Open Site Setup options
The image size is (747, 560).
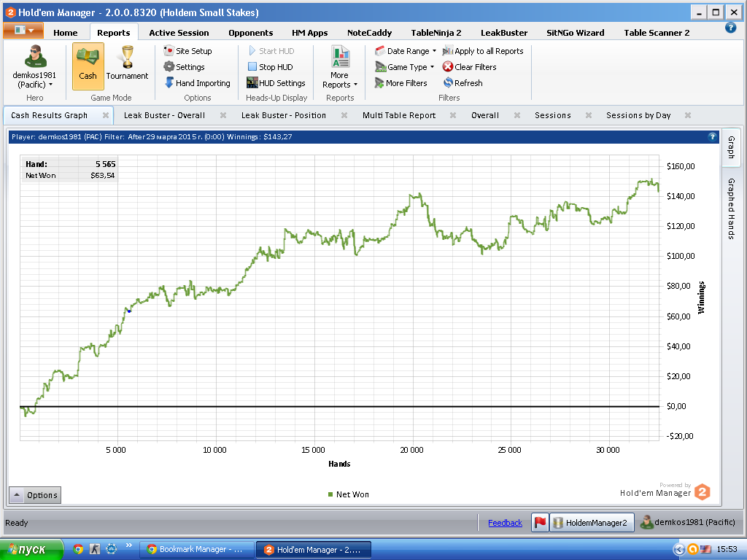click(x=187, y=51)
